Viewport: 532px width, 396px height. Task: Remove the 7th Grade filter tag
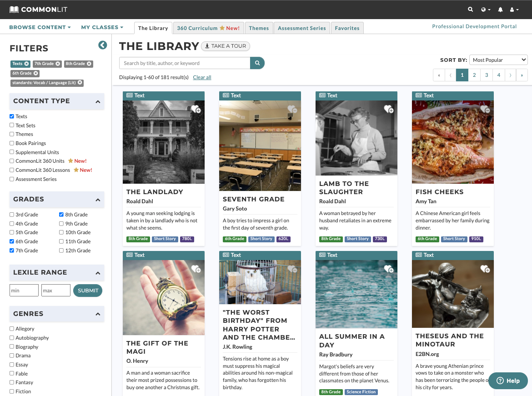tap(58, 64)
